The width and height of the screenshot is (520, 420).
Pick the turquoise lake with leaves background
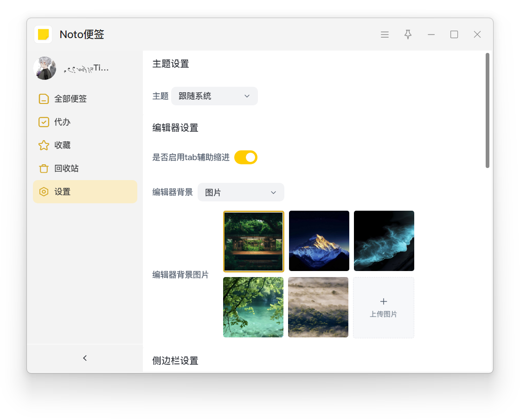pos(253,307)
